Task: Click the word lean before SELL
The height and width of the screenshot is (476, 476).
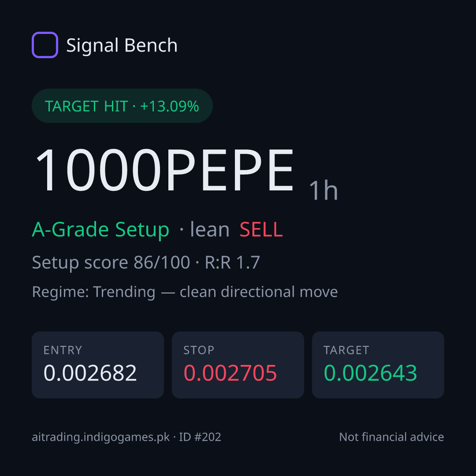Action: [210, 229]
